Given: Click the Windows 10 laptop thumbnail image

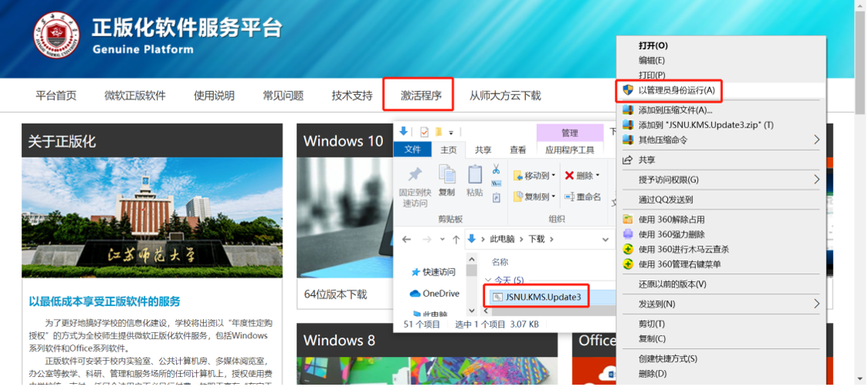Looking at the screenshot, I should [345, 218].
